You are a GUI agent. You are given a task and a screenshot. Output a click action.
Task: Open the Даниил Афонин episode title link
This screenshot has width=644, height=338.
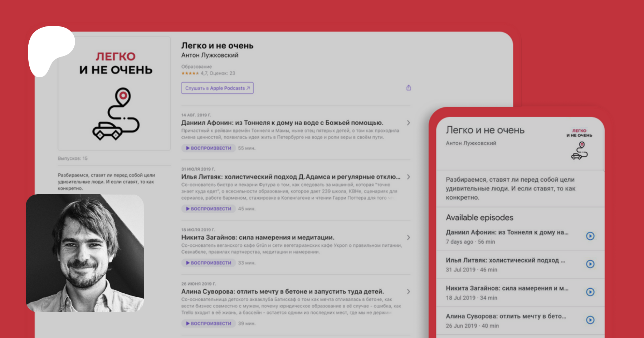coord(282,123)
